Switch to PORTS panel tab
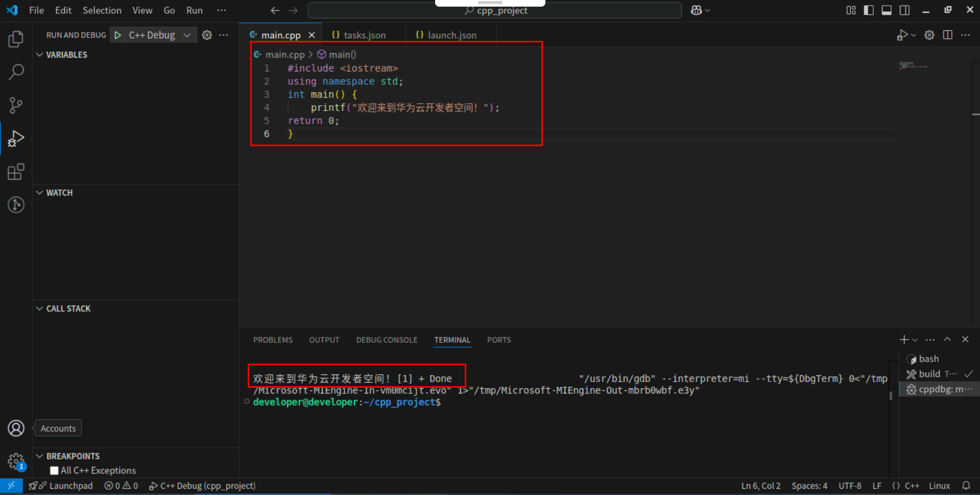This screenshot has height=495, width=980. [x=499, y=340]
